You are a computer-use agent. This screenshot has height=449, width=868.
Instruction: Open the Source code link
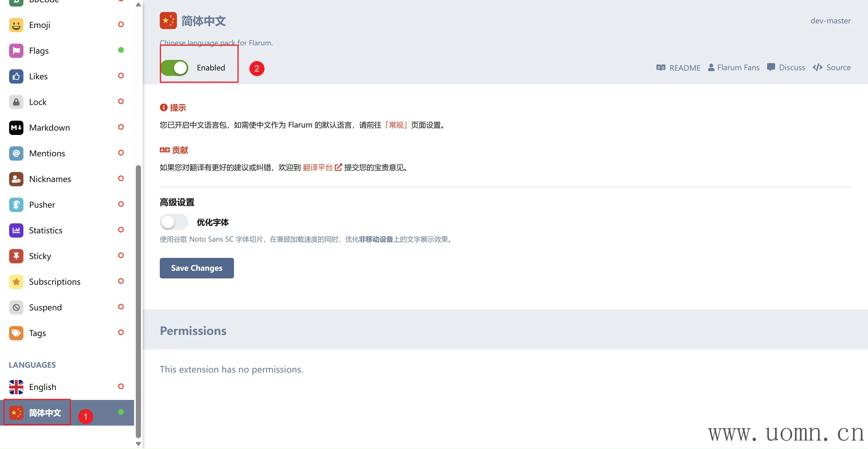tap(831, 68)
